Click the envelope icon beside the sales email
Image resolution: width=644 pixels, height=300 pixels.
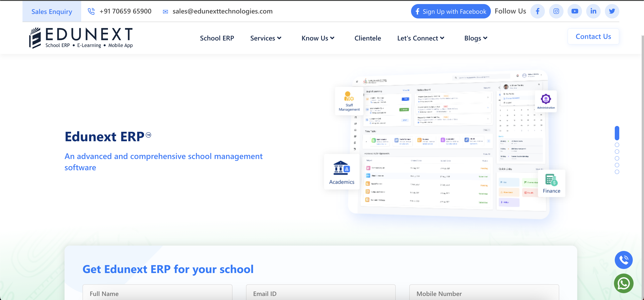[x=165, y=11]
